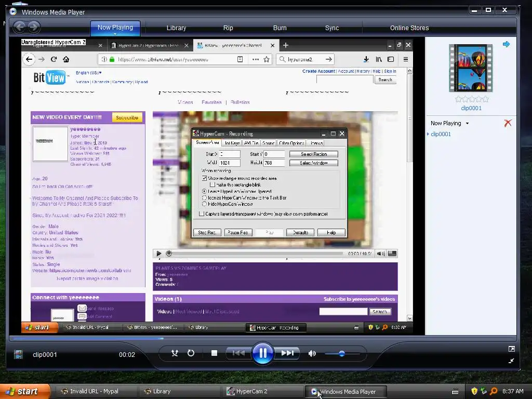
Task: Select clip0001 in the Now Playing list
Action: (441, 134)
